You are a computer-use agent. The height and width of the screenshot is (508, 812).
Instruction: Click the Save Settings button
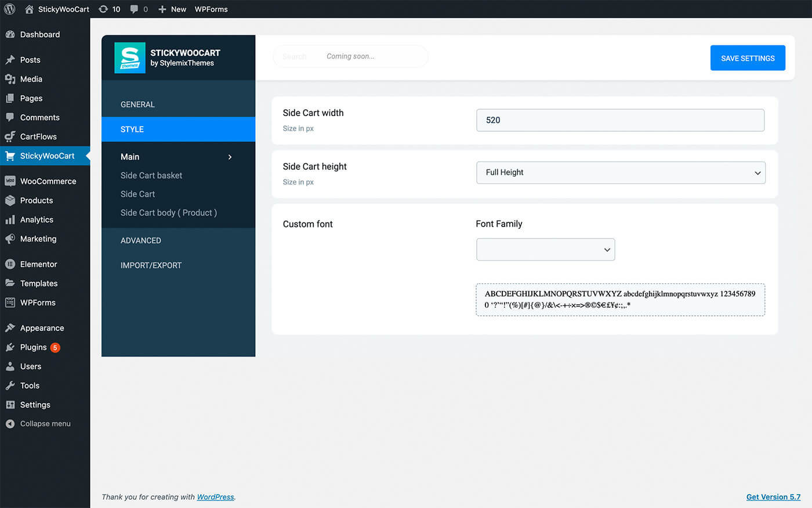point(748,58)
